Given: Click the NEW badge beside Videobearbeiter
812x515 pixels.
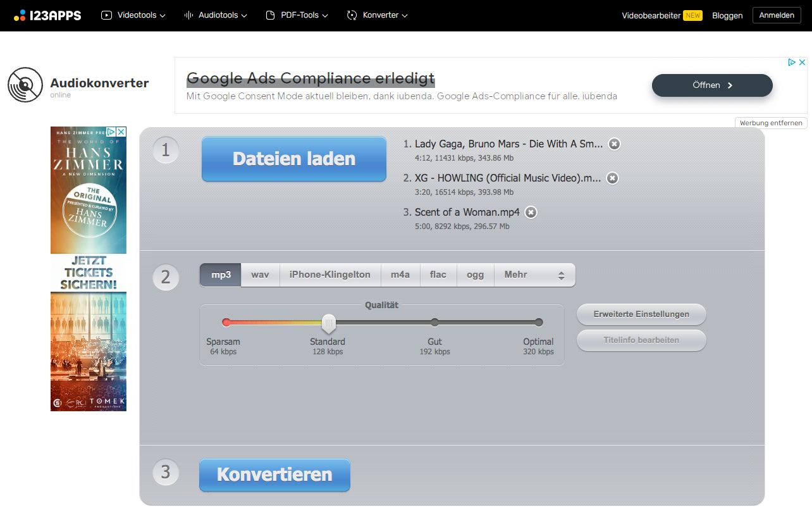Looking at the screenshot, I should (692, 15).
